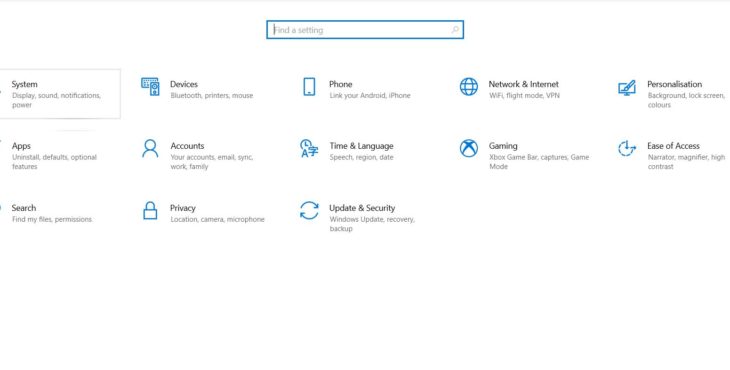Click the Time & Language icon
The height and width of the screenshot is (370, 730).
click(309, 148)
